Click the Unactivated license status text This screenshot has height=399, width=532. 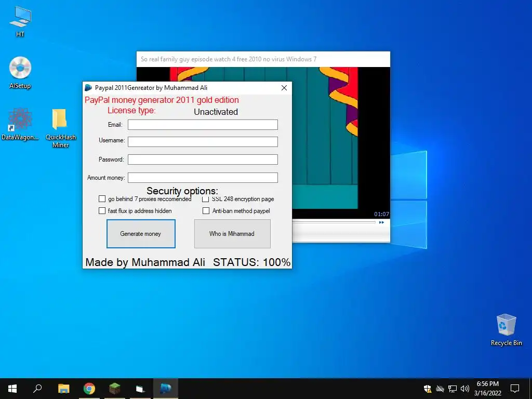[216, 112]
